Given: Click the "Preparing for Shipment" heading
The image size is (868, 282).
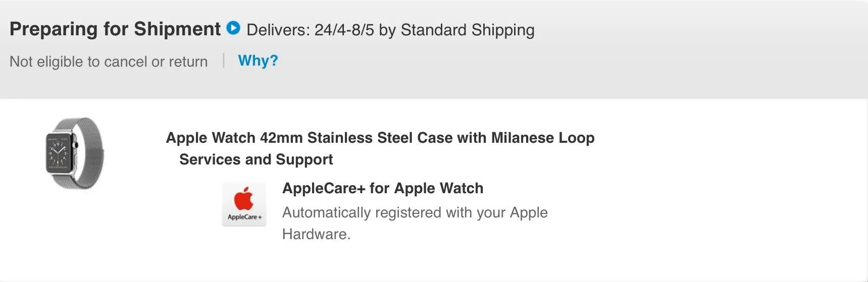Looking at the screenshot, I should point(115,29).
